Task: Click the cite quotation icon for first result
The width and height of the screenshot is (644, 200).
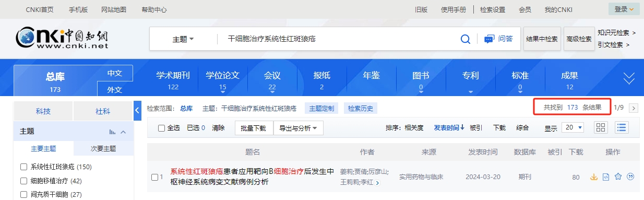Action: click(x=630, y=177)
